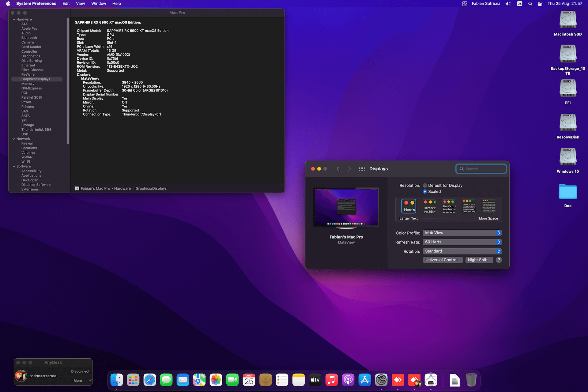588x392 pixels.
Task: Open the Refresh Rate dropdown
Action: pyautogui.click(x=462, y=242)
